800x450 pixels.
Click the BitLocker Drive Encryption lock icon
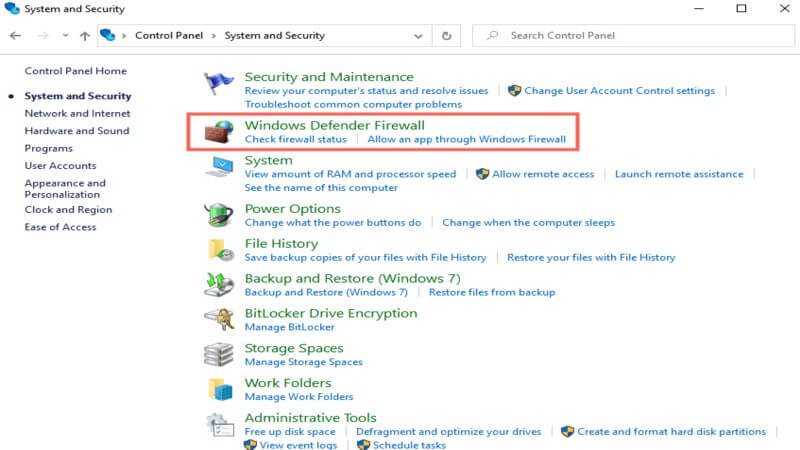pyautogui.click(x=219, y=319)
